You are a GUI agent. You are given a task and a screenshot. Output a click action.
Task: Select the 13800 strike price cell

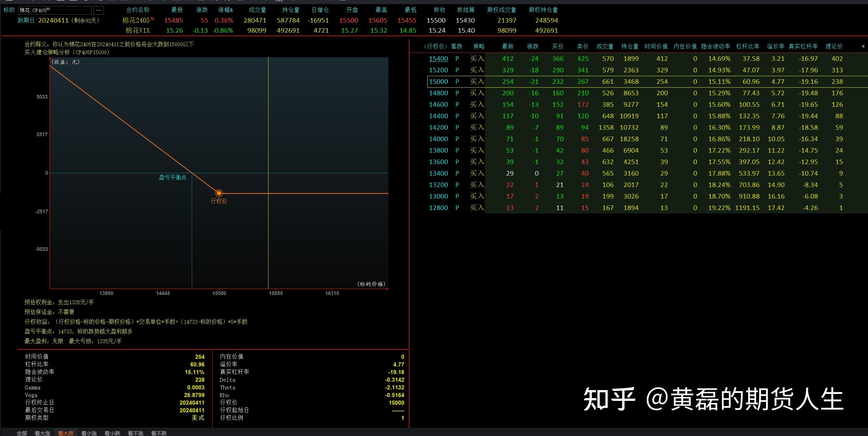438,151
